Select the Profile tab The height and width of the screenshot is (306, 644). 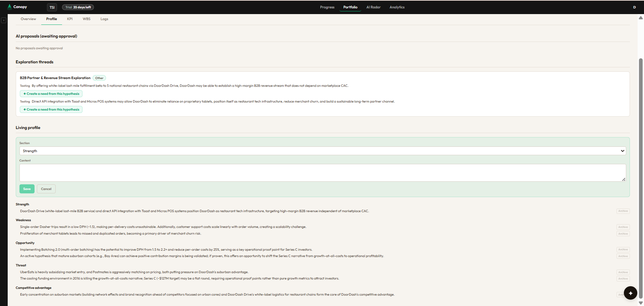(52, 19)
